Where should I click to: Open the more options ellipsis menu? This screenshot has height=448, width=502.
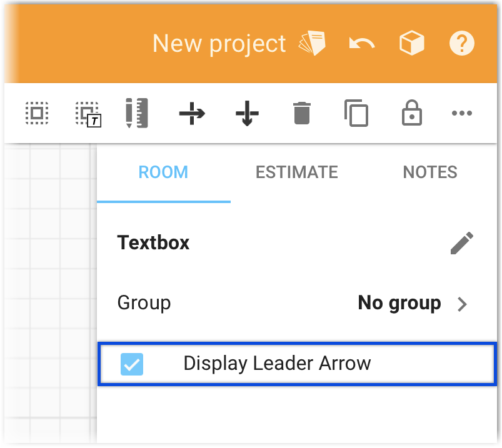pyautogui.click(x=461, y=113)
